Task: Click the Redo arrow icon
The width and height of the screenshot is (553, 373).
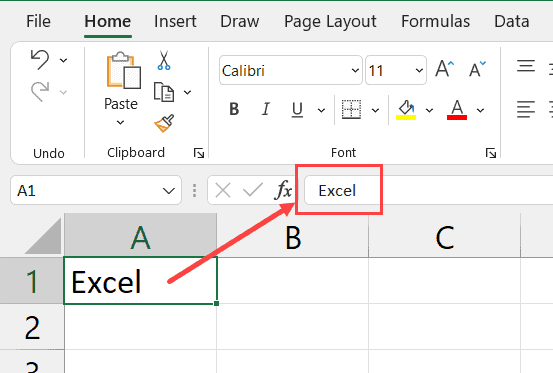Action: coord(40,92)
